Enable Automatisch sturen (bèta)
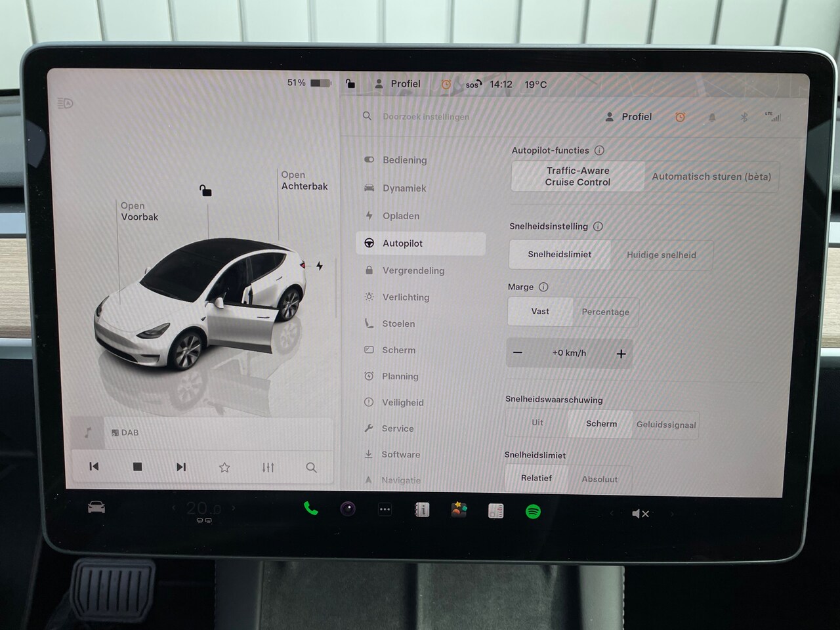 (711, 177)
